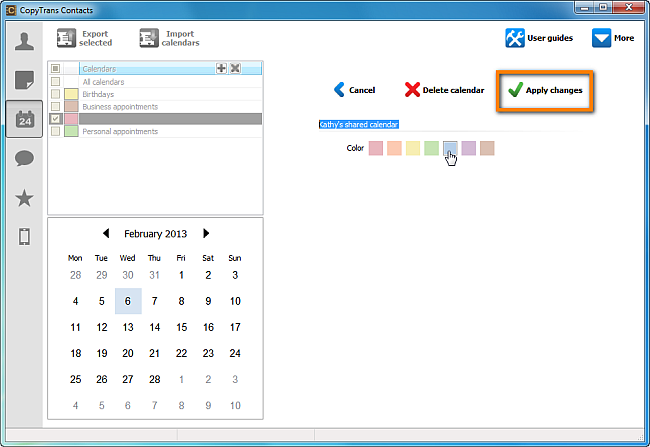Click Personal appointments green color box
The width and height of the screenshot is (650, 447).
(x=71, y=131)
